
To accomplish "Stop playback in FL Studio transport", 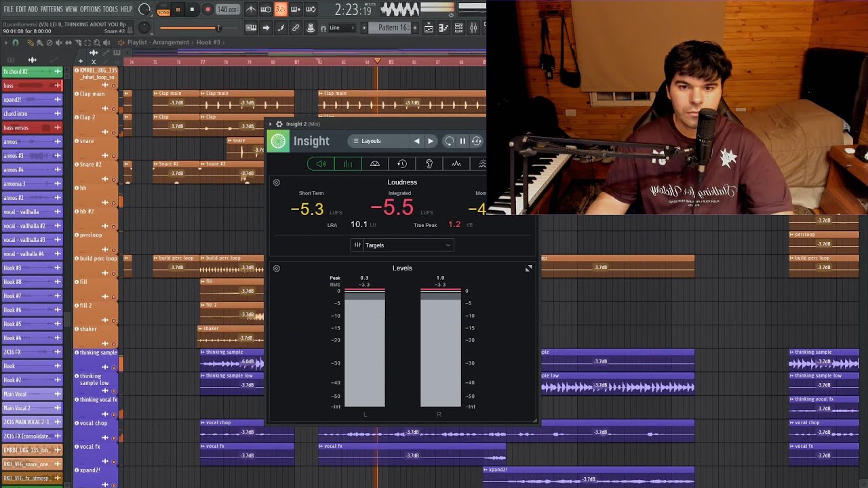I will [x=193, y=9].
